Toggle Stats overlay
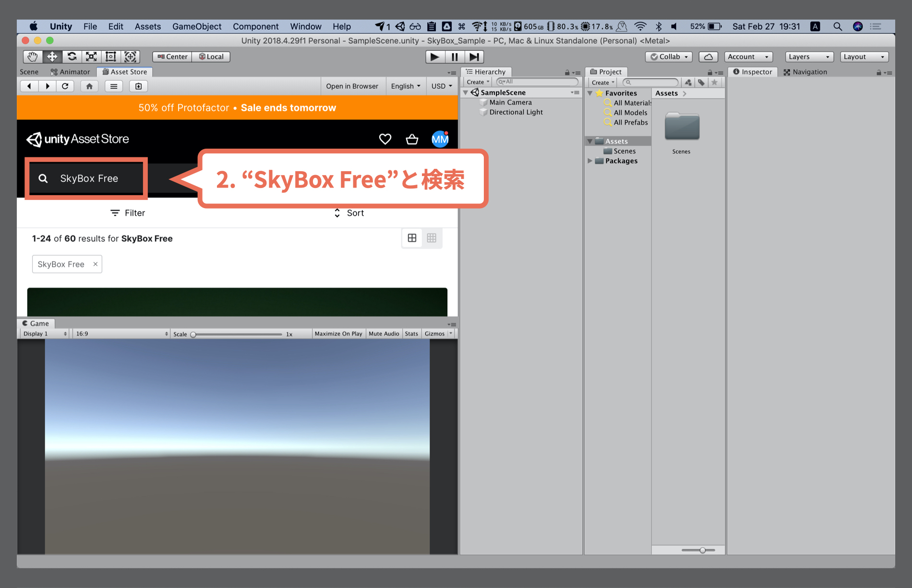This screenshot has width=912, height=588. coord(411,334)
